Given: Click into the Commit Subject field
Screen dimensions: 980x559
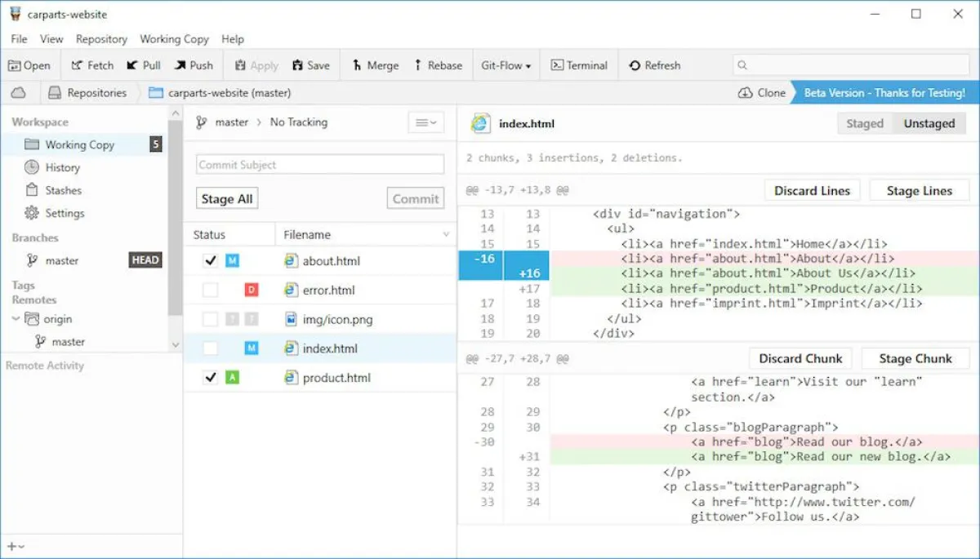Looking at the screenshot, I should [x=320, y=165].
